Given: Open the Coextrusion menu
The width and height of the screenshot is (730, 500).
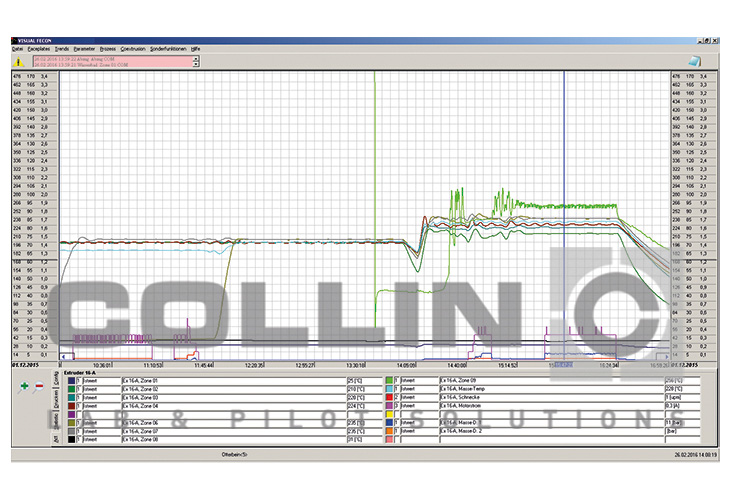Looking at the screenshot, I should pos(133,49).
